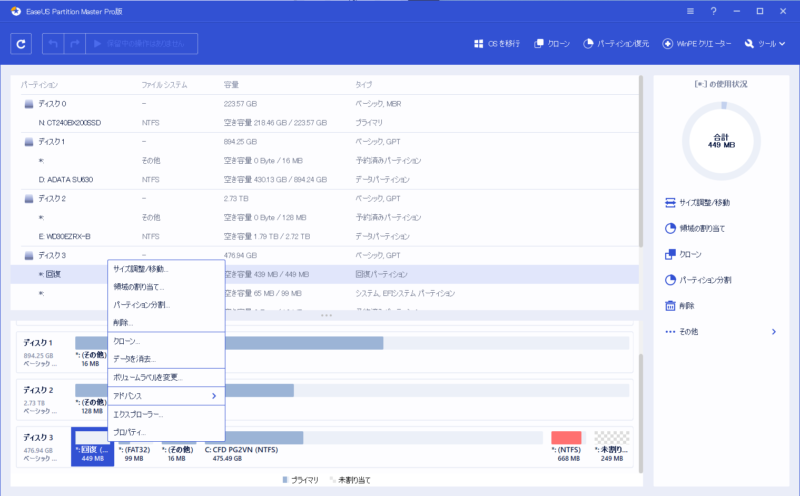Screen dimensions: 800x496
Task: Select クローン... in context menu
Action: [x=166, y=341]
